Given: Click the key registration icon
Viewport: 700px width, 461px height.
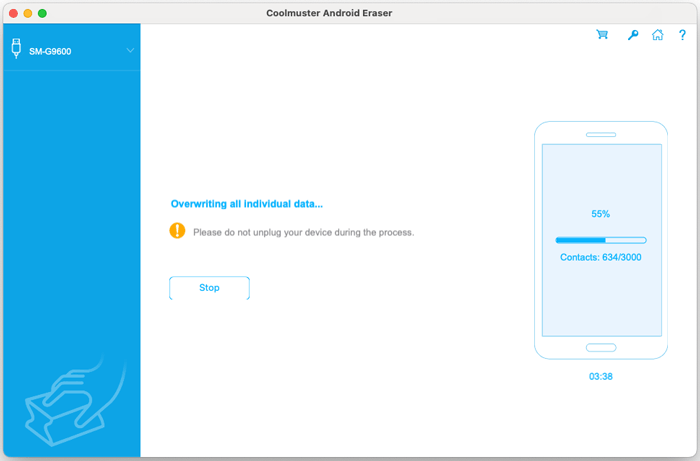Looking at the screenshot, I should (x=633, y=35).
